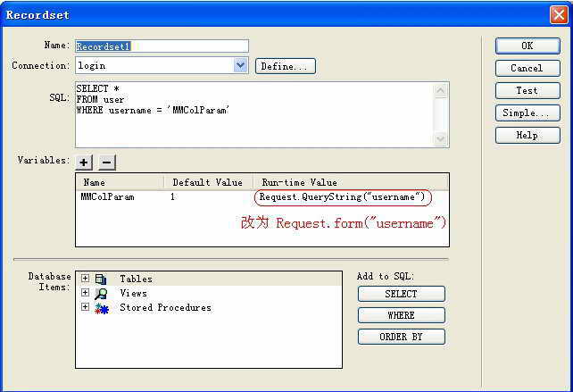Select the Stored Procedures icon

tap(101, 307)
